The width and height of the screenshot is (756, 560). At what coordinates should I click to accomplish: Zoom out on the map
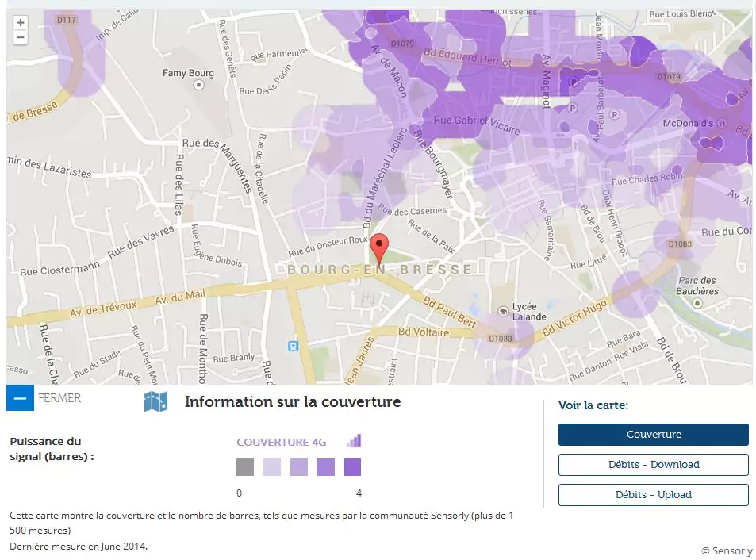click(21, 37)
